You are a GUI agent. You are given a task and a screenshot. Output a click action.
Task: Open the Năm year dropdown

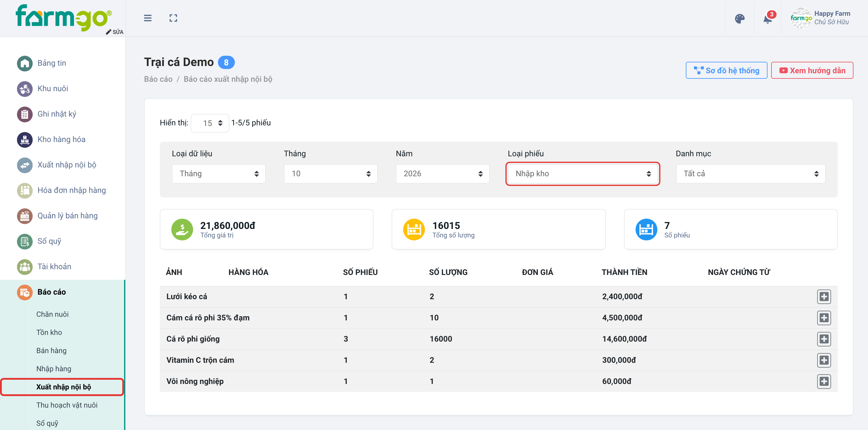(x=442, y=174)
